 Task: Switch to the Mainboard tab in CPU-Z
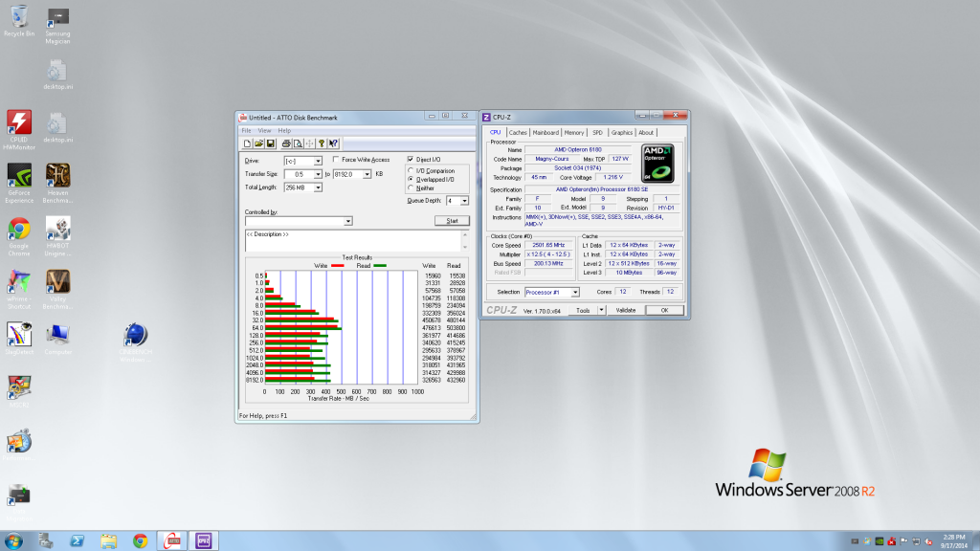[546, 133]
